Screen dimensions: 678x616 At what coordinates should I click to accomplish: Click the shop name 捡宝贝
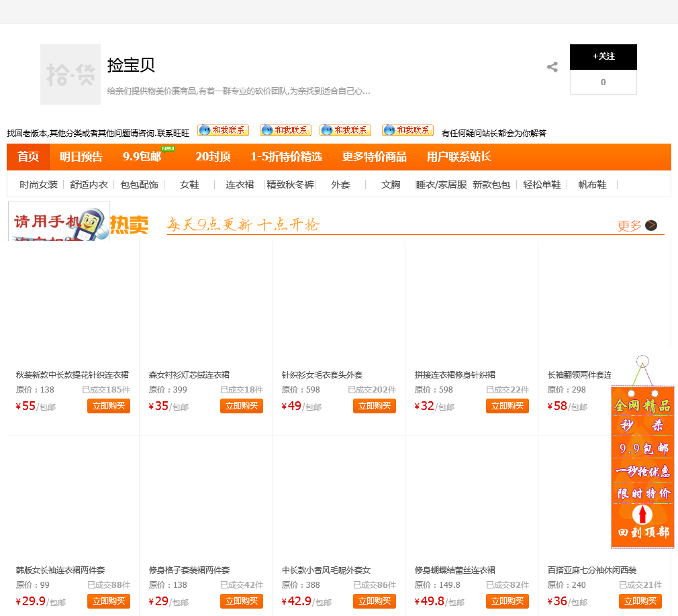tap(131, 65)
